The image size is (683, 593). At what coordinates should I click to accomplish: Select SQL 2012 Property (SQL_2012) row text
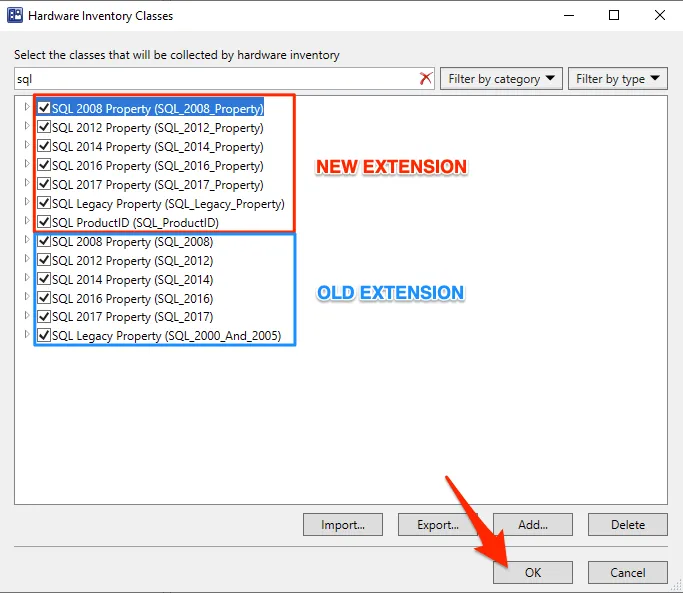132,261
